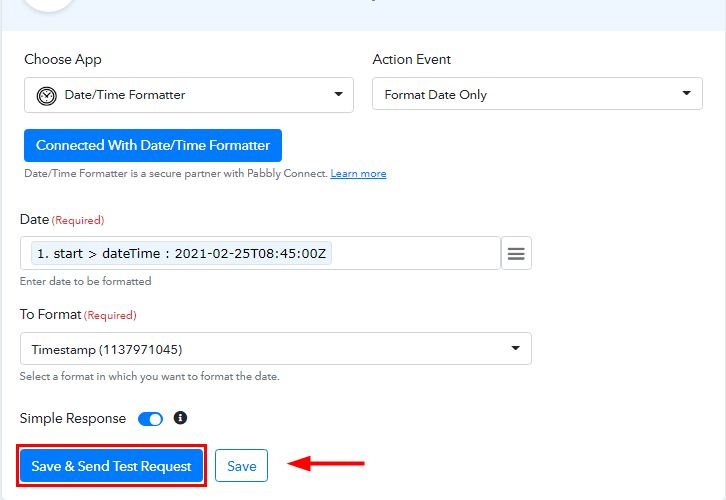Click the 'Enter date to be formatted' hint text

point(86,281)
